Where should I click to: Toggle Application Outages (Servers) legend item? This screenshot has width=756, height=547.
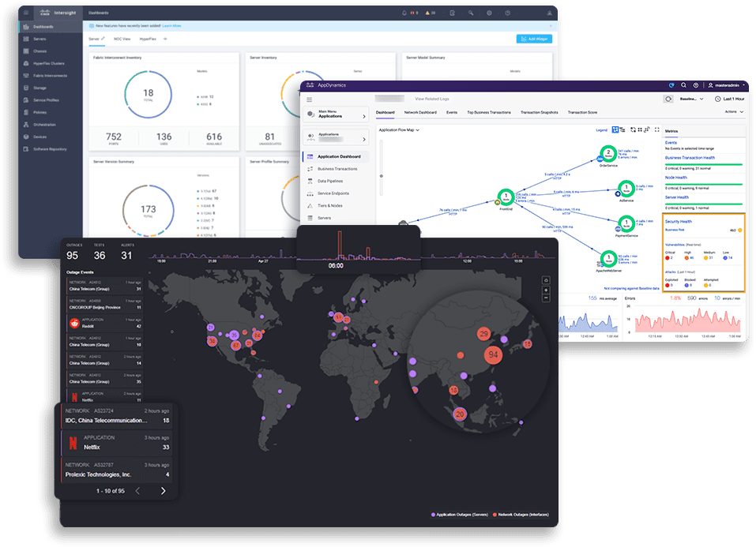[x=459, y=515]
